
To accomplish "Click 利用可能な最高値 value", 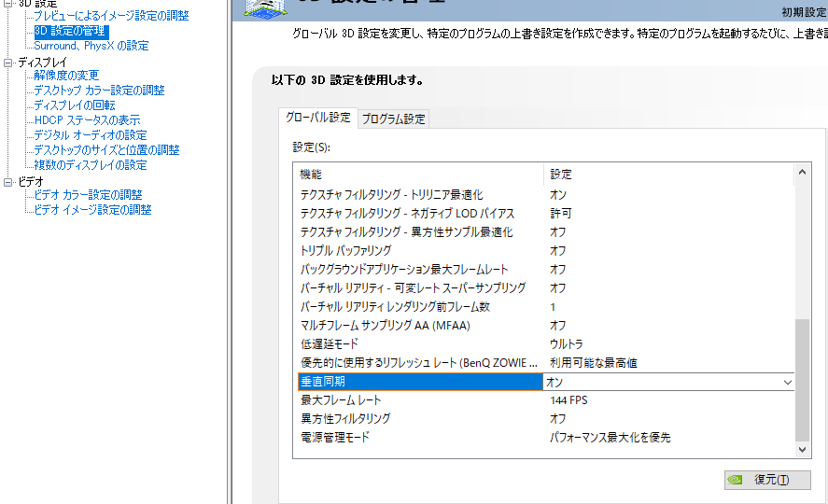I will tap(594, 363).
